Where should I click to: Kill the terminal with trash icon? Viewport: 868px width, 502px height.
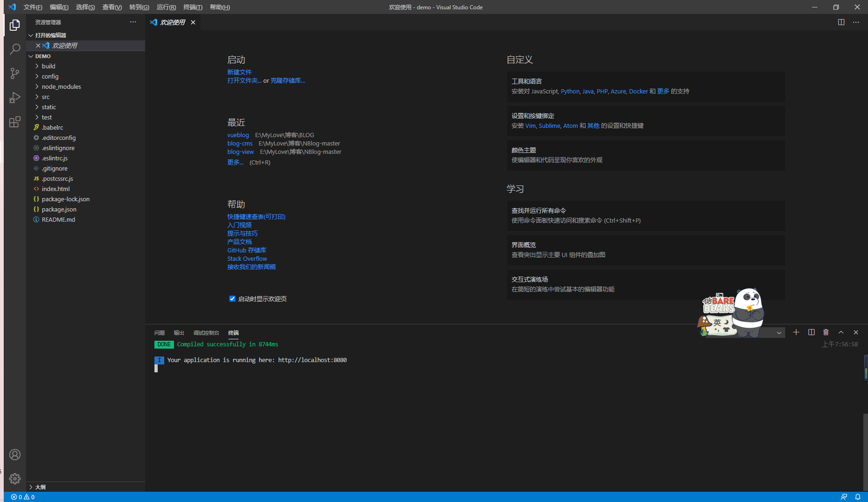click(x=826, y=332)
